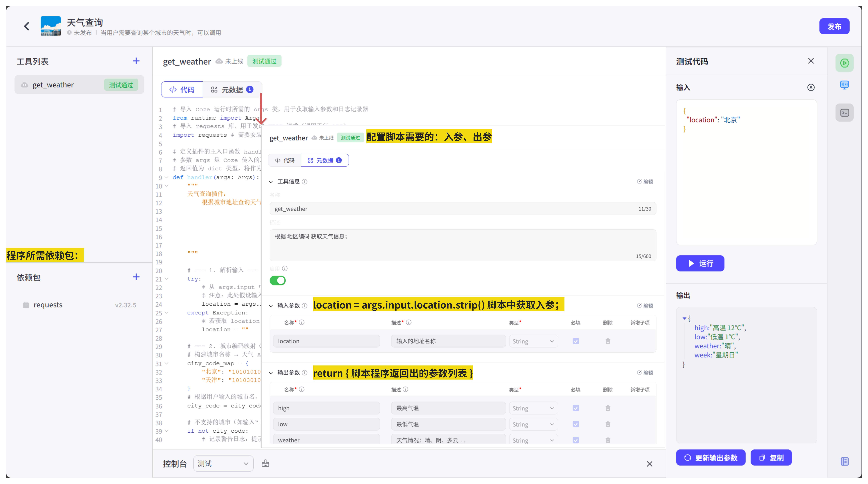Collapse the 输入参数 section

(x=271, y=306)
